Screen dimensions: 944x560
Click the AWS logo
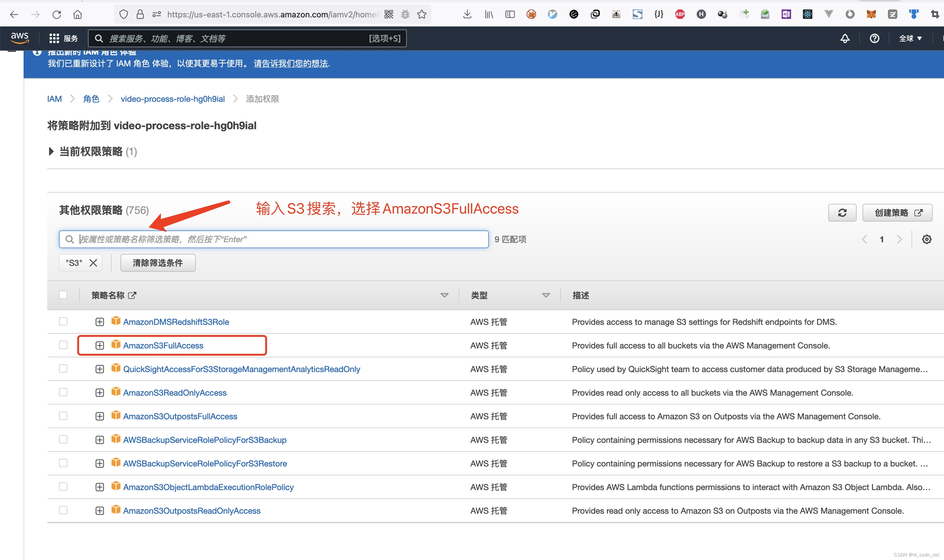(19, 38)
